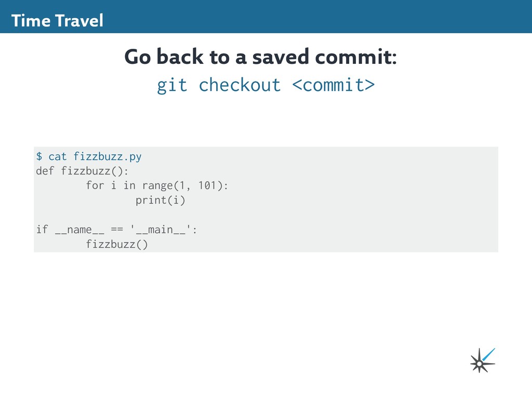
Task: Click the word "checkout" in the command
Action: 240,85
